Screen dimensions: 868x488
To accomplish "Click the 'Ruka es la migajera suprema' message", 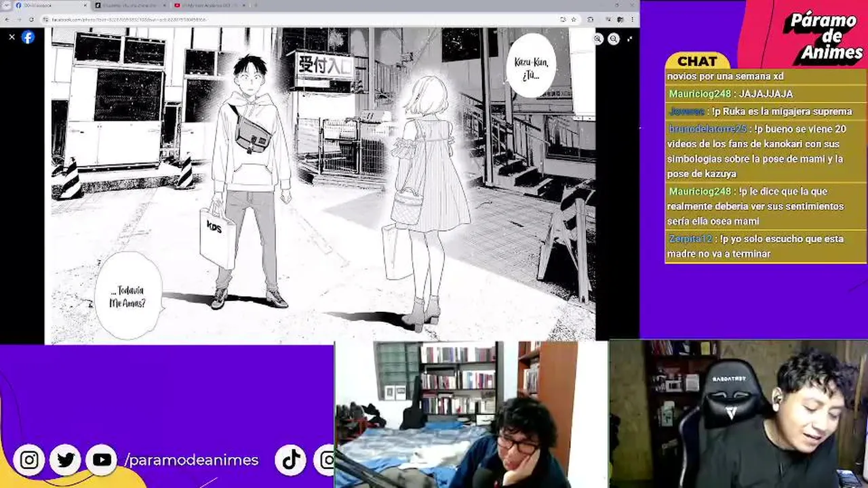I will (x=760, y=111).
